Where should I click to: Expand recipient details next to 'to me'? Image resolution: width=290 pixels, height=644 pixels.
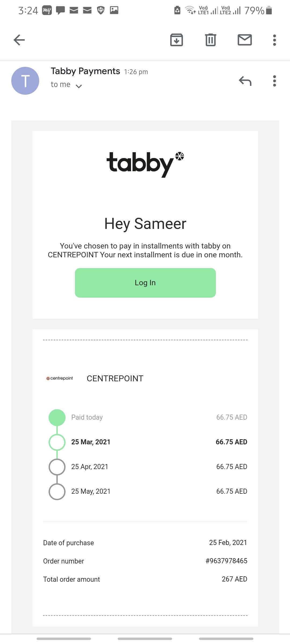[79, 86]
